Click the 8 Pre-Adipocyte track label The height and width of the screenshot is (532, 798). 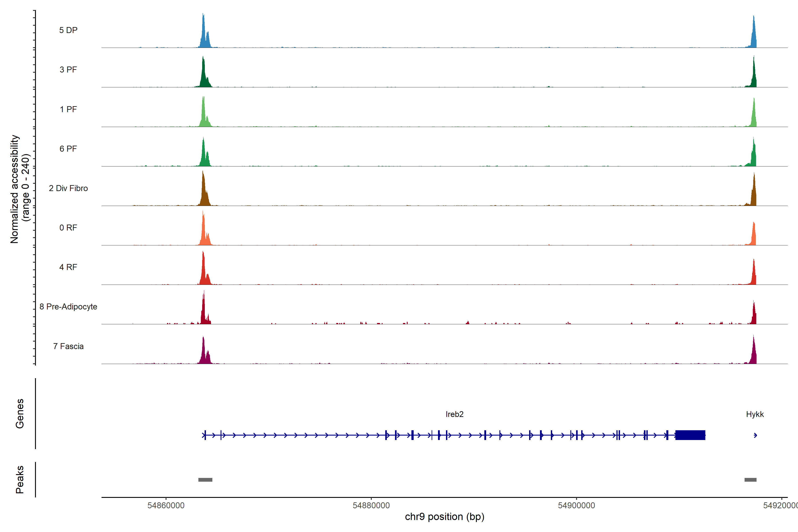click(68, 307)
